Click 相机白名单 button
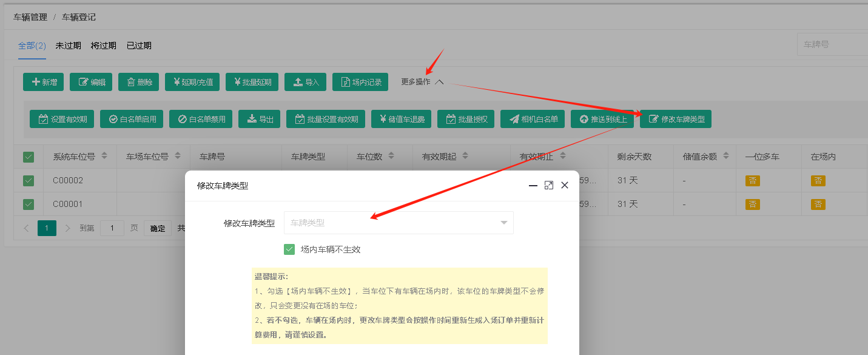868x355 pixels. (x=533, y=119)
